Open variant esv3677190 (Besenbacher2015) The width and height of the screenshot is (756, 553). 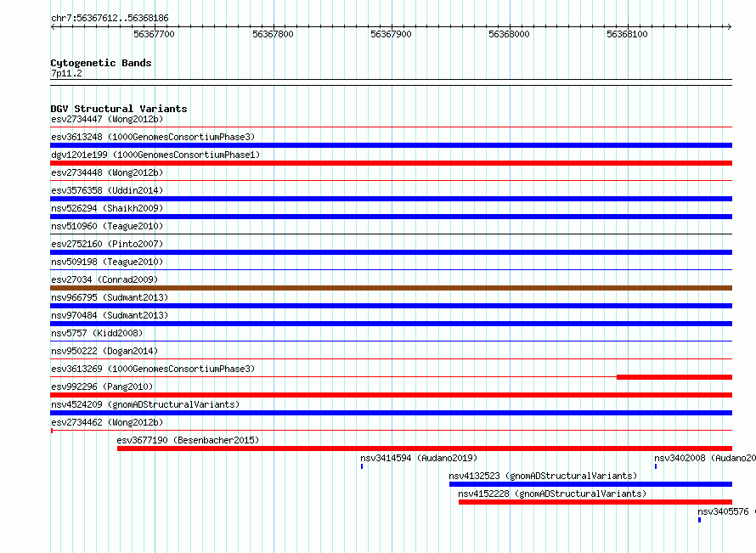pos(188,440)
